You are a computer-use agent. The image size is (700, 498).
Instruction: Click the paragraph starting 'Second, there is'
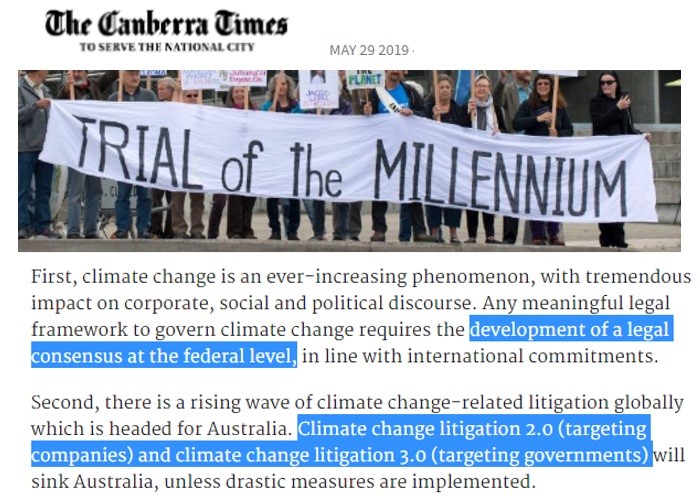coord(357,442)
